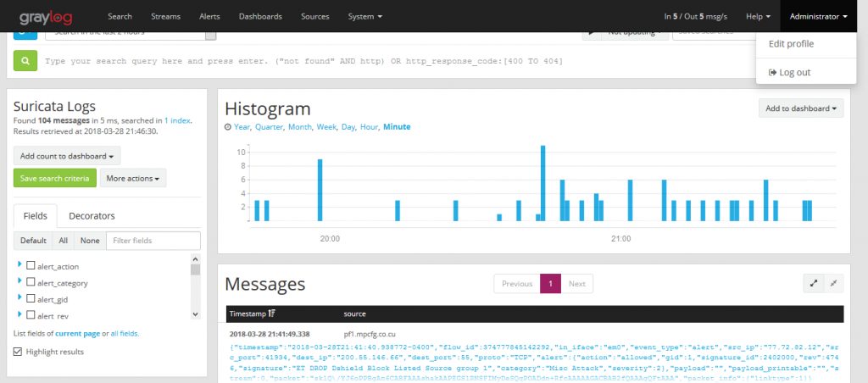Click source value pf1.mpcfg.co.cu
Viewport: 868px width, 383px height.
(370, 335)
